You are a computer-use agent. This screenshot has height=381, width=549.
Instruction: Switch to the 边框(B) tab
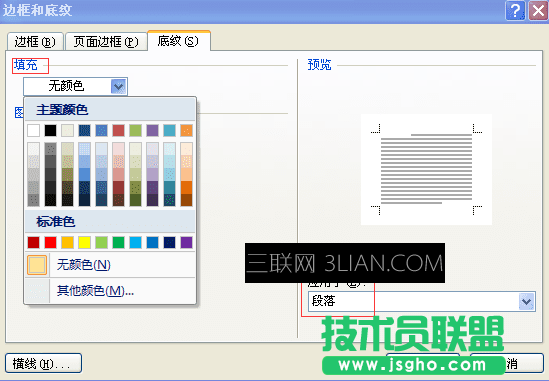(x=35, y=42)
